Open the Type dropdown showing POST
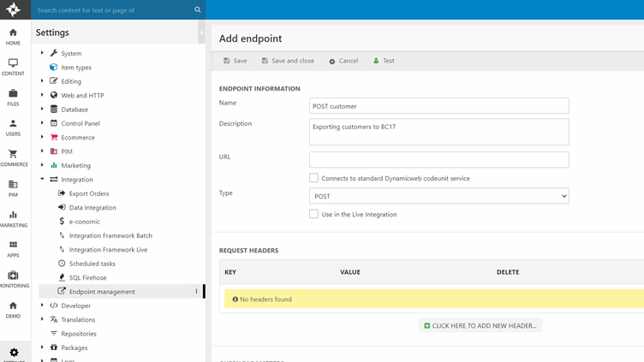 click(438, 196)
